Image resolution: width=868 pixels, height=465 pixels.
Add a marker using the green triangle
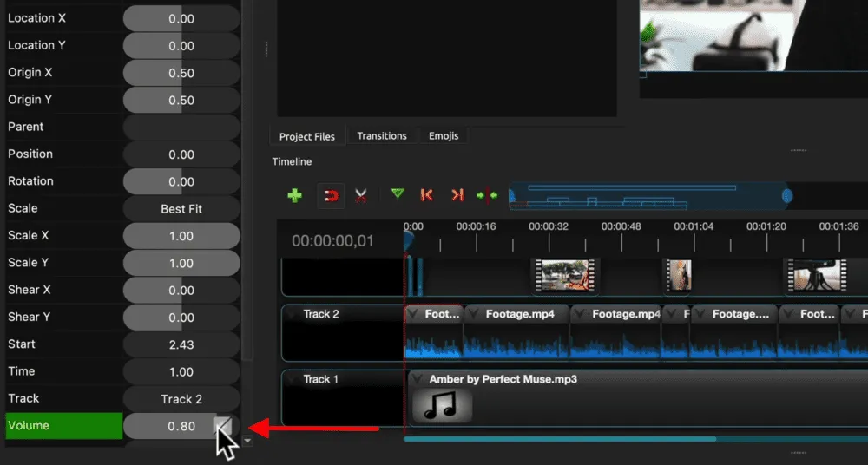(398, 194)
